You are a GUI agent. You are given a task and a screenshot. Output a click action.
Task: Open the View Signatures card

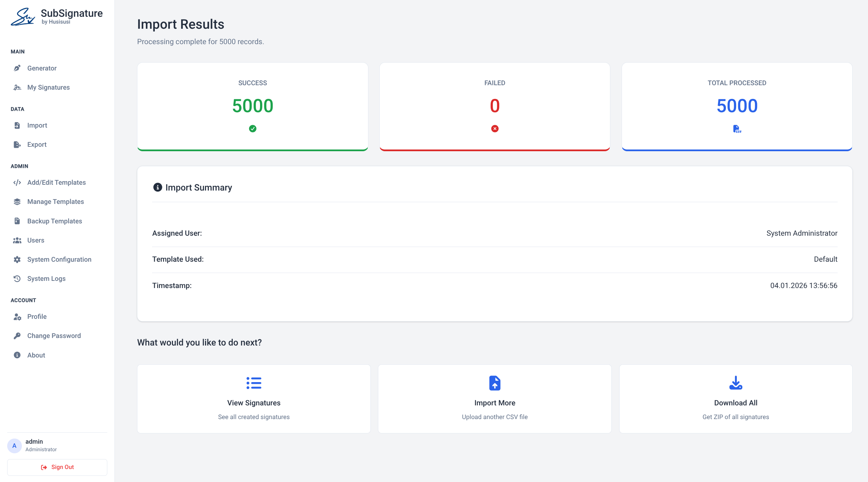254,399
